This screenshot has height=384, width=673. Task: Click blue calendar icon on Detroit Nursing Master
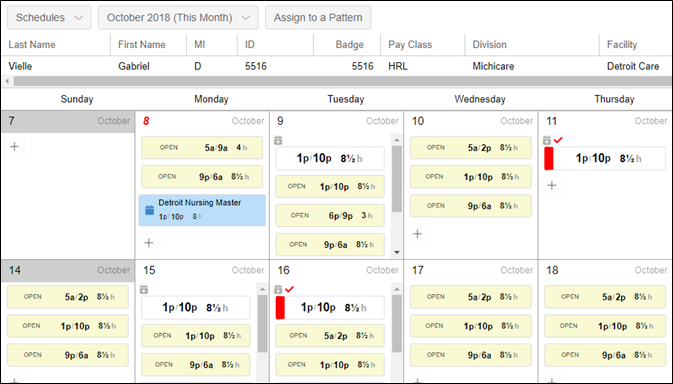[x=149, y=210]
